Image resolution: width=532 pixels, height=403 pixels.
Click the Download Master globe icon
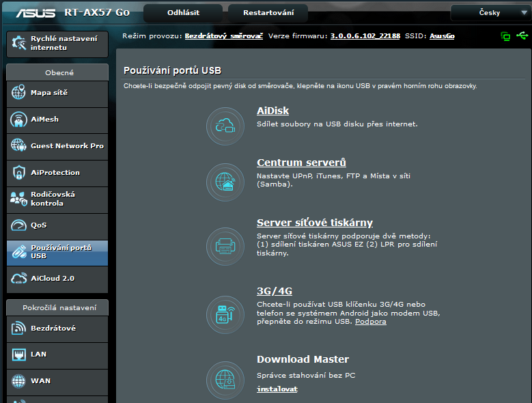(225, 378)
